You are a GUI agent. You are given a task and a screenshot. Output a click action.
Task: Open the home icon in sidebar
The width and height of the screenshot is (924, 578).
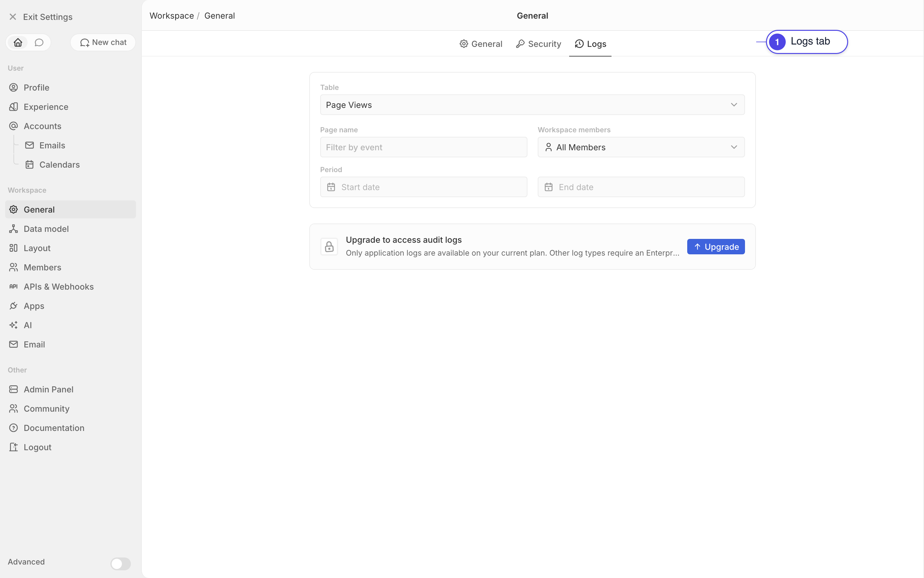point(18,42)
